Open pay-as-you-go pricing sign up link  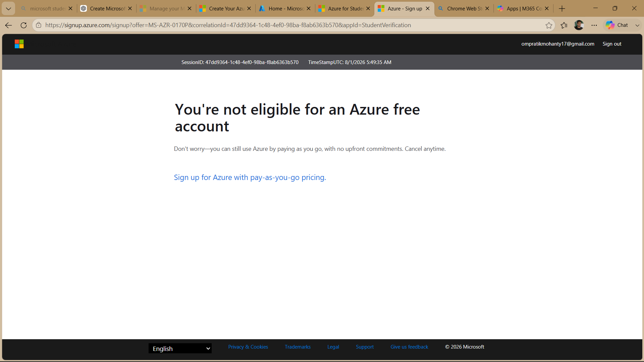[x=250, y=177]
